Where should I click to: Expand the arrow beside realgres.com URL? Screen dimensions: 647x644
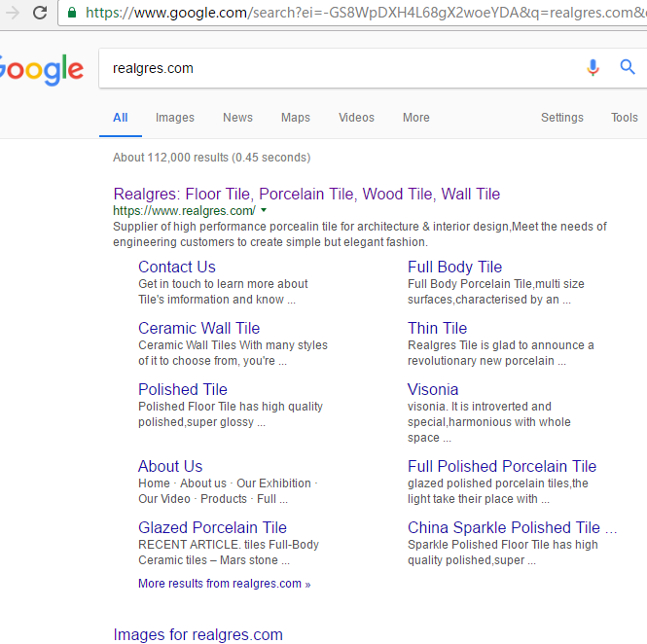(264, 210)
